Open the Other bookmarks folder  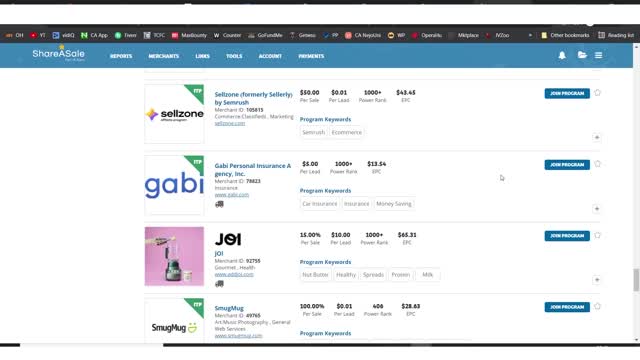pos(565,36)
